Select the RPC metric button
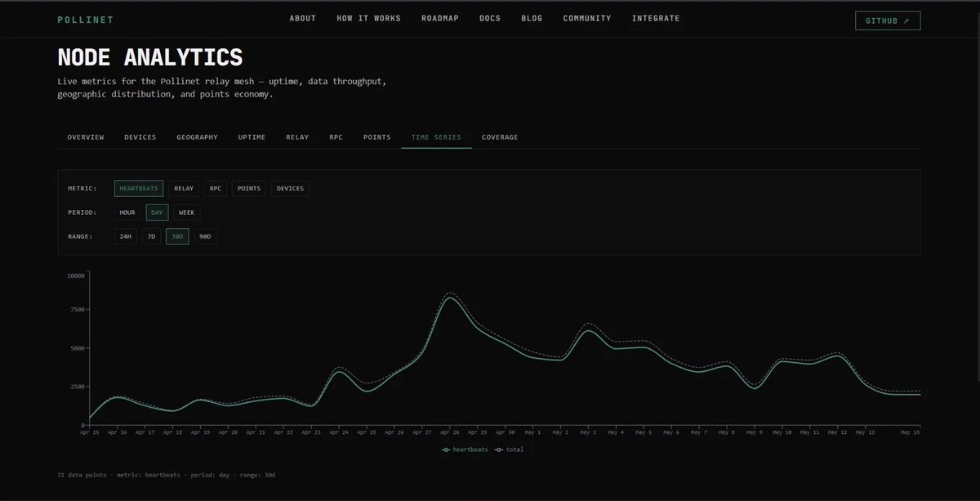Viewport: 980px width, 501px height. [x=216, y=189]
